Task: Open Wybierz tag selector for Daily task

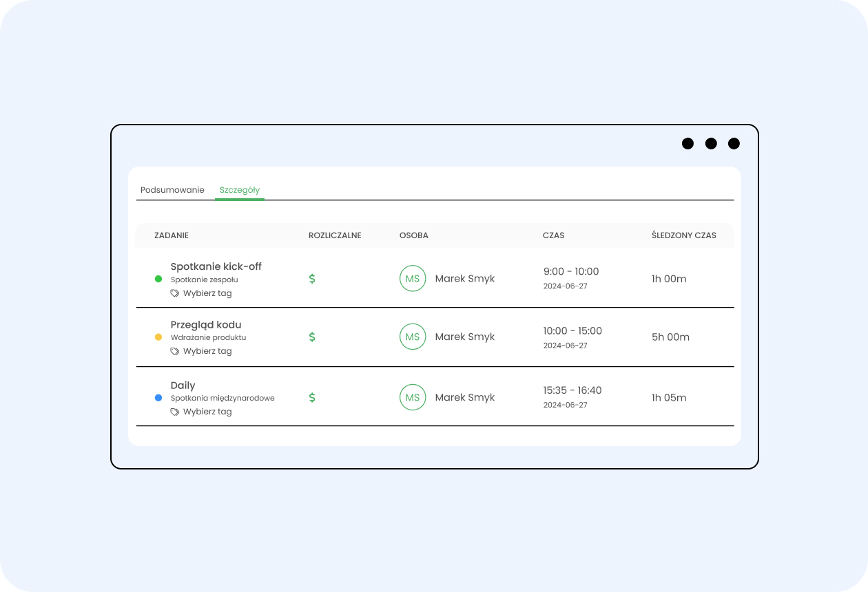Action: coord(207,412)
